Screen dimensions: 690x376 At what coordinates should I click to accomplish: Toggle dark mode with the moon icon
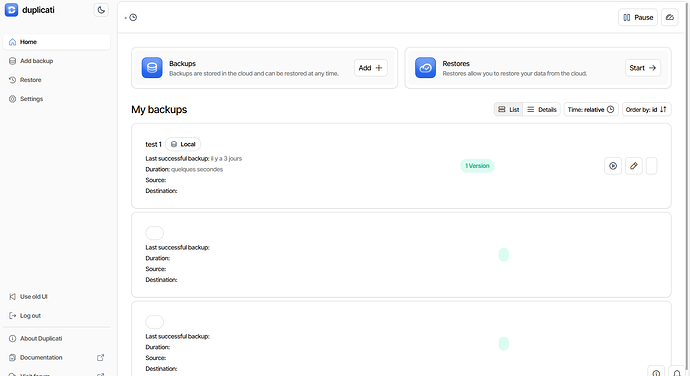click(x=101, y=10)
